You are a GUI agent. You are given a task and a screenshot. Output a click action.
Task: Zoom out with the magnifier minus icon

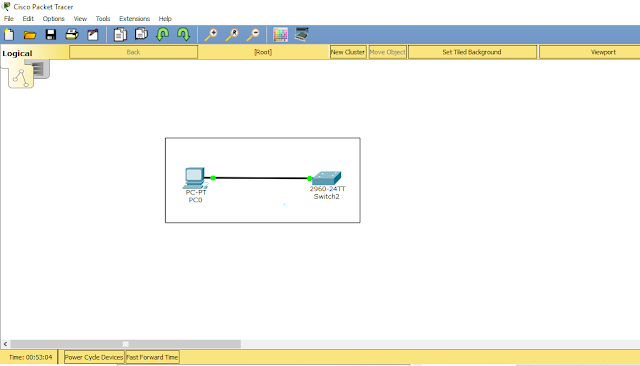point(253,35)
